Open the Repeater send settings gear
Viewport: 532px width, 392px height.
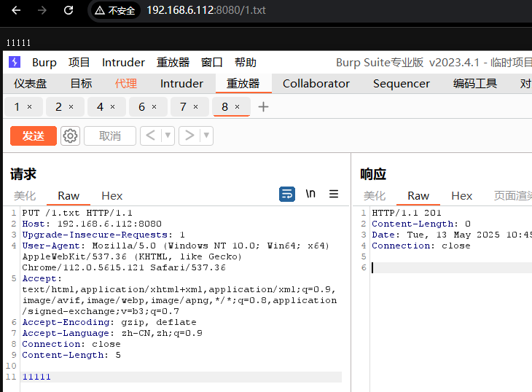tap(70, 136)
